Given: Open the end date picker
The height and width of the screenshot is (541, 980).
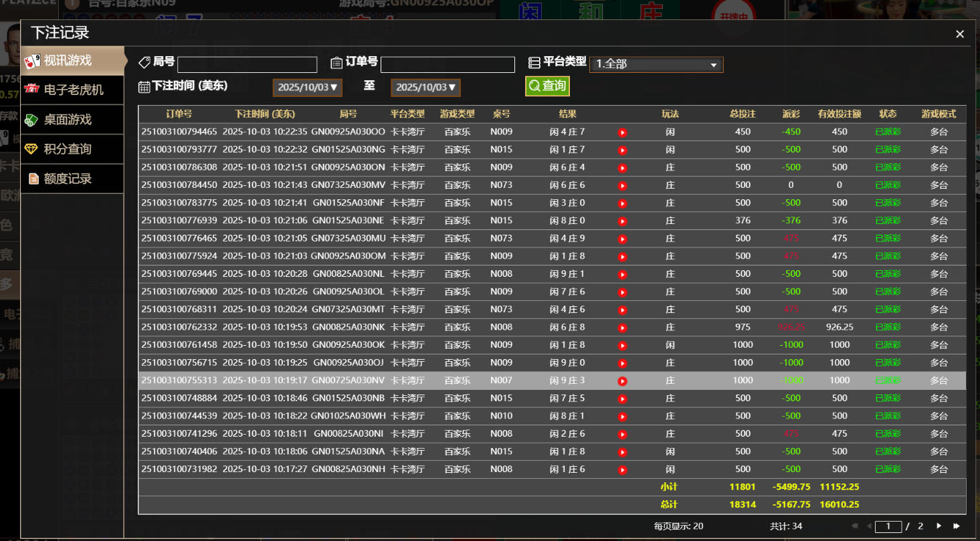Looking at the screenshot, I should coord(425,88).
